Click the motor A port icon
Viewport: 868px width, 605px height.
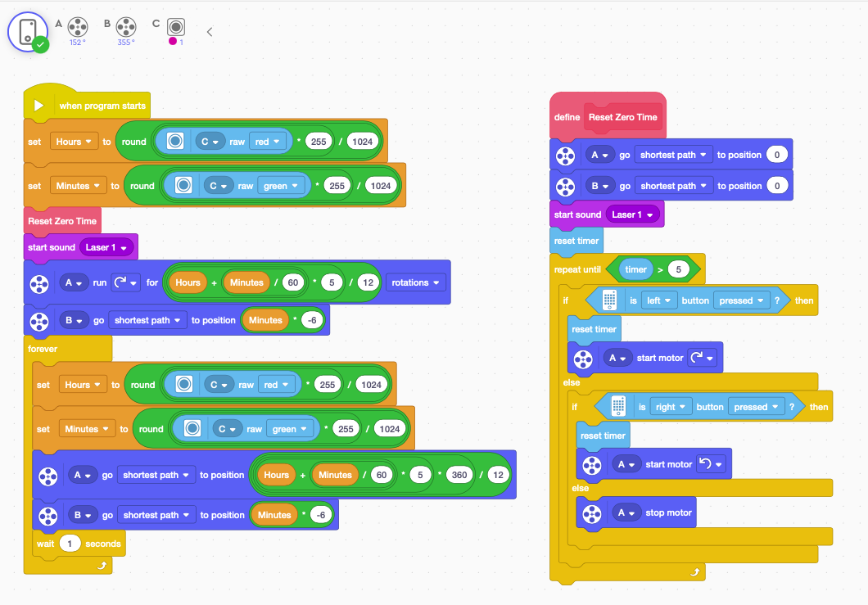click(x=79, y=26)
